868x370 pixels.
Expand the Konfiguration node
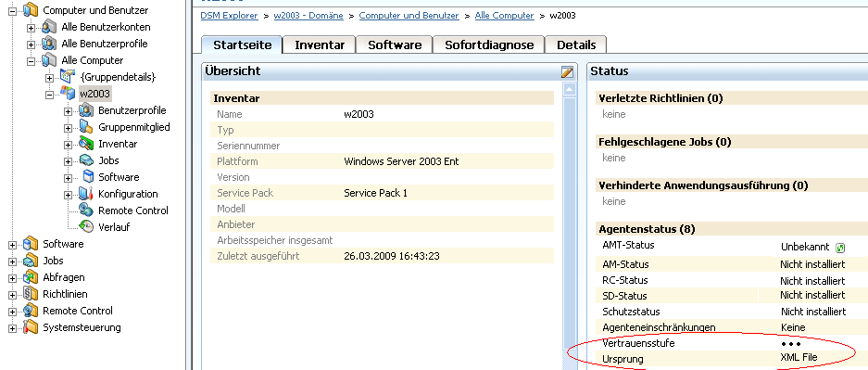pos(69,195)
